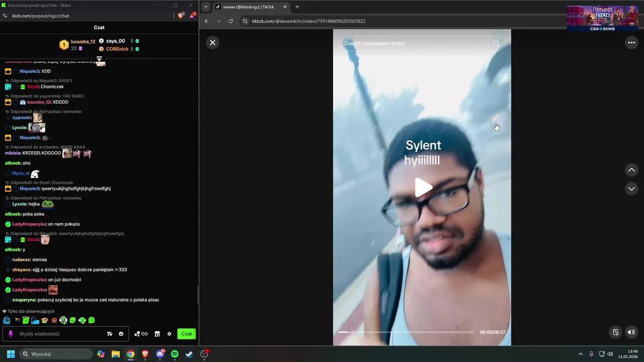This screenshot has height=362, width=644.
Task: Open the Kick chat shop icon
Action: point(157,334)
